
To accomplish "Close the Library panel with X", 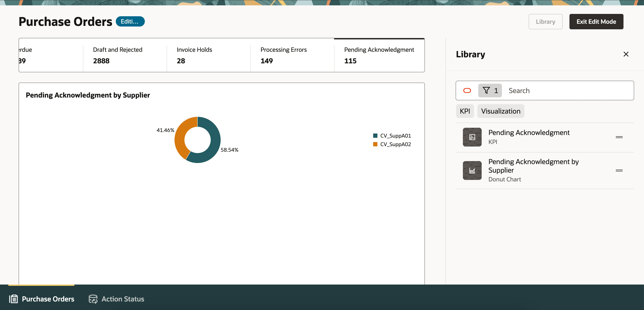I will pyautogui.click(x=626, y=54).
